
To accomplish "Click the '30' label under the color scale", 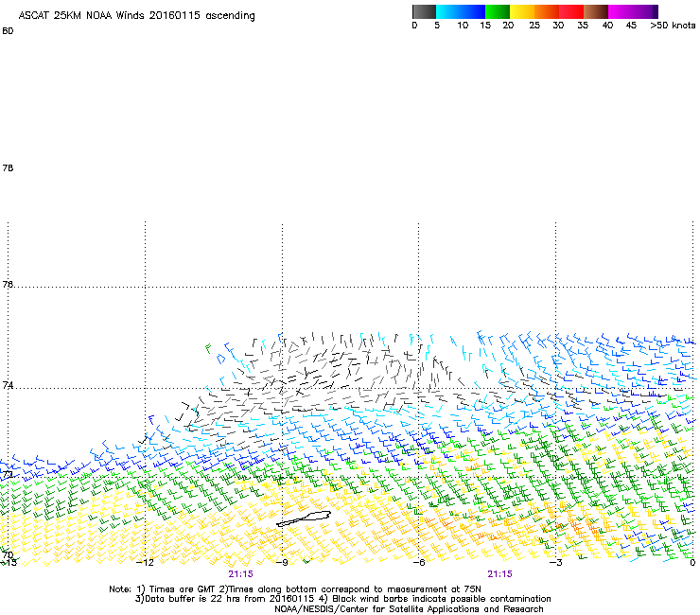I will [558, 26].
